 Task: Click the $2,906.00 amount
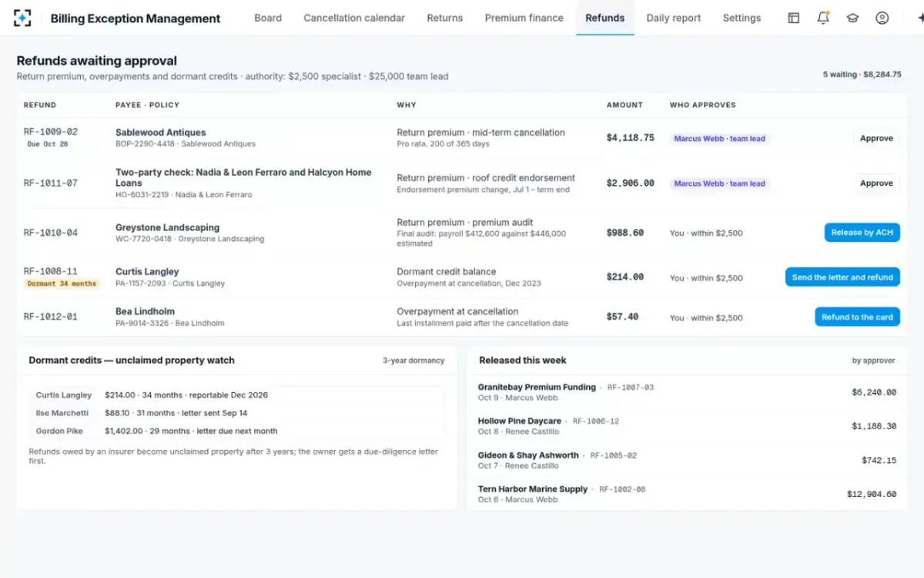tap(631, 183)
